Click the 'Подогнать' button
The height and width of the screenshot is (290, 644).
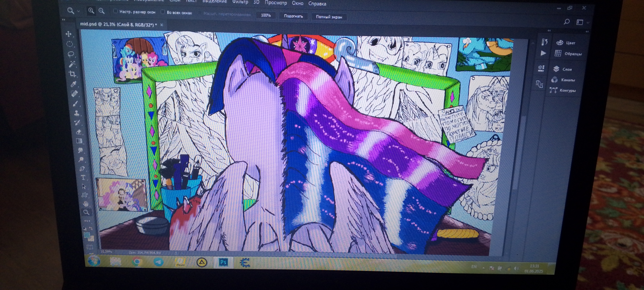pos(293,16)
